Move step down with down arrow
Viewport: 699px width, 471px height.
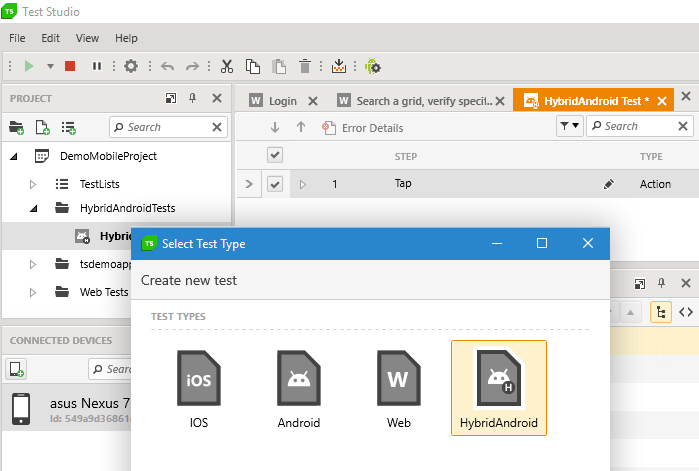(x=275, y=128)
